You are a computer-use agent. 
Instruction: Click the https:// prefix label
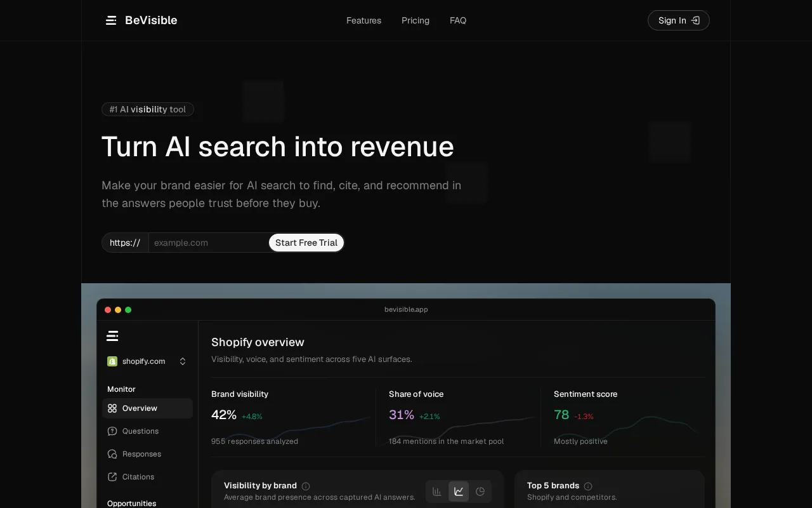pyautogui.click(x=125, y=243)
